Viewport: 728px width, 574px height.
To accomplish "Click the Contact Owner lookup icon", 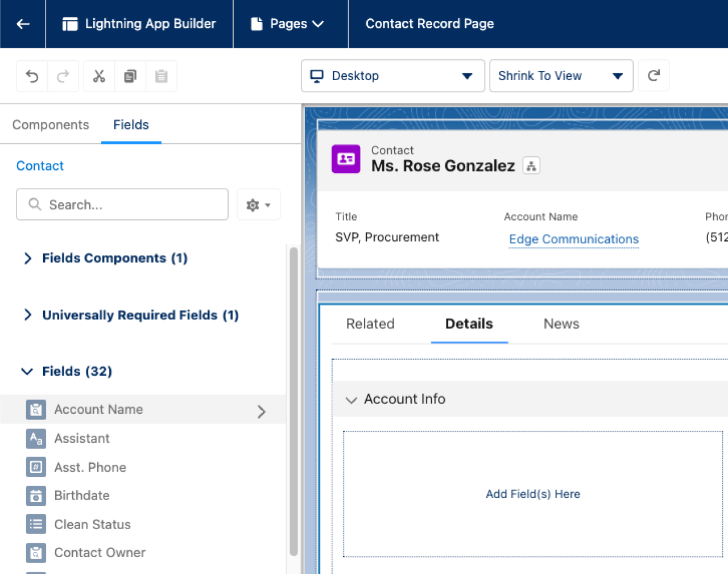I will tap(36, 552).
